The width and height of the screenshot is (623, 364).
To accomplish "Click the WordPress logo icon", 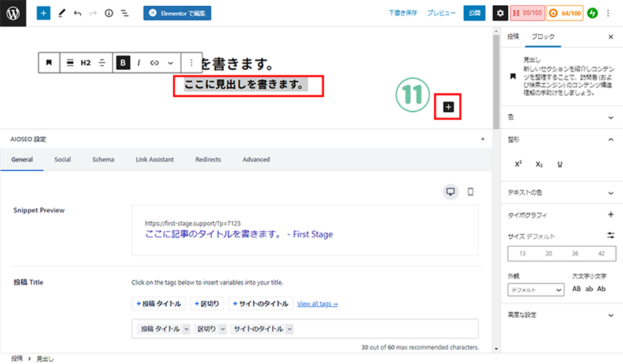I will 13,13.
